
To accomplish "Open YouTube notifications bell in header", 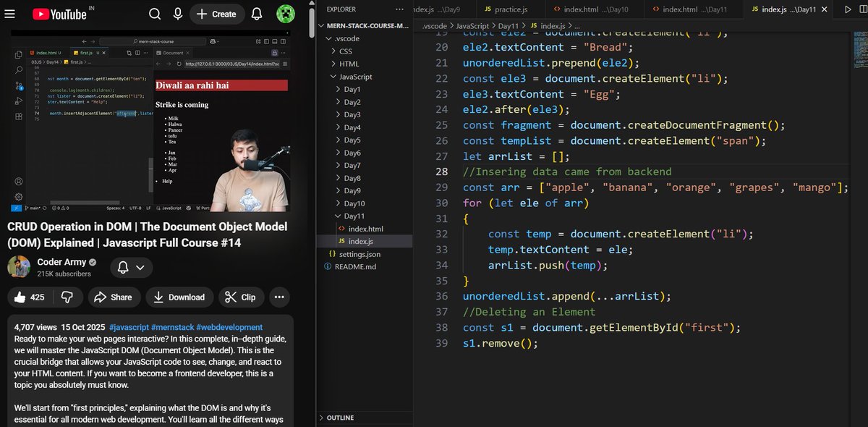I will click(257, 14).
